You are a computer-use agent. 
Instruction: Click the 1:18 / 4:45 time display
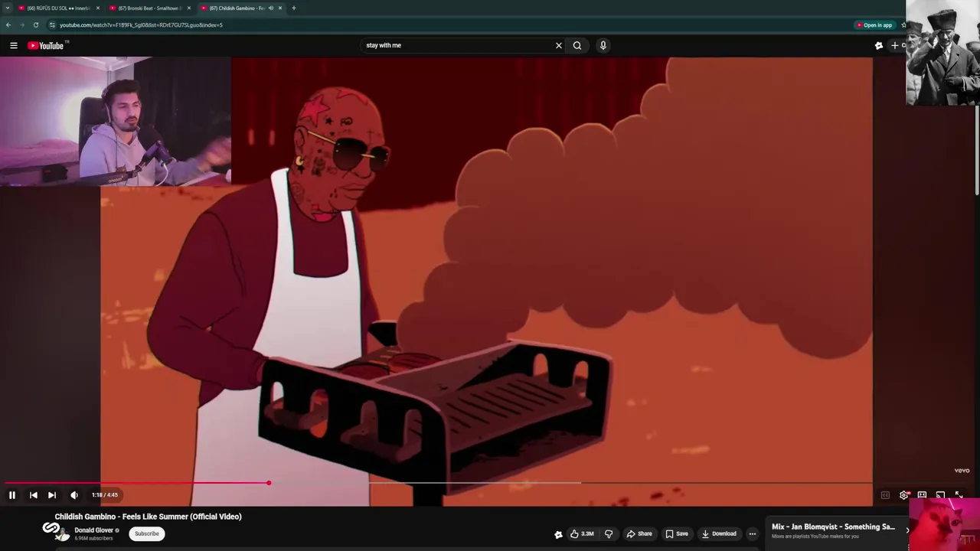click(x=105, y=495)
